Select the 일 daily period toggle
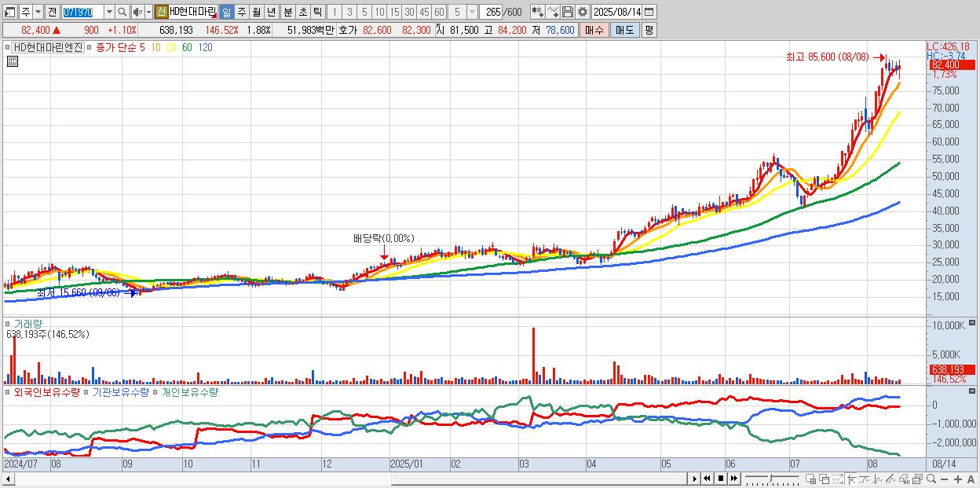Viewport: 980px width, 488px height. 226,12
